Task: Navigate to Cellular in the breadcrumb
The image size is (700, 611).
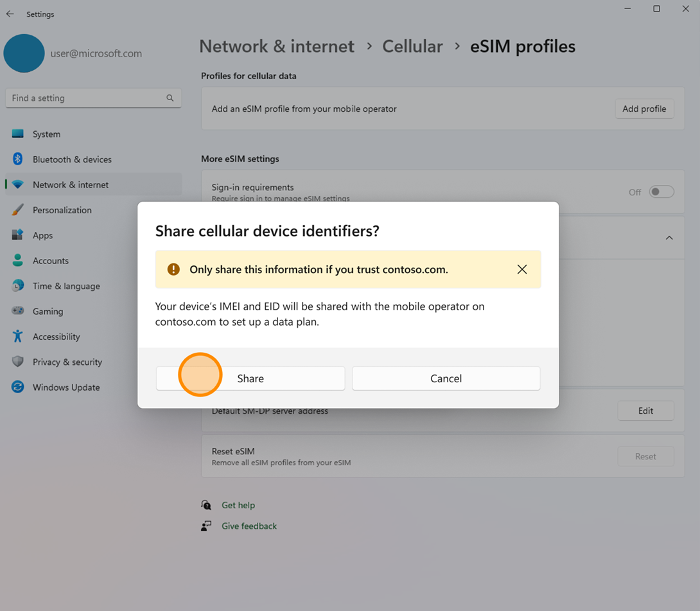Action: [x=412, y=46]
